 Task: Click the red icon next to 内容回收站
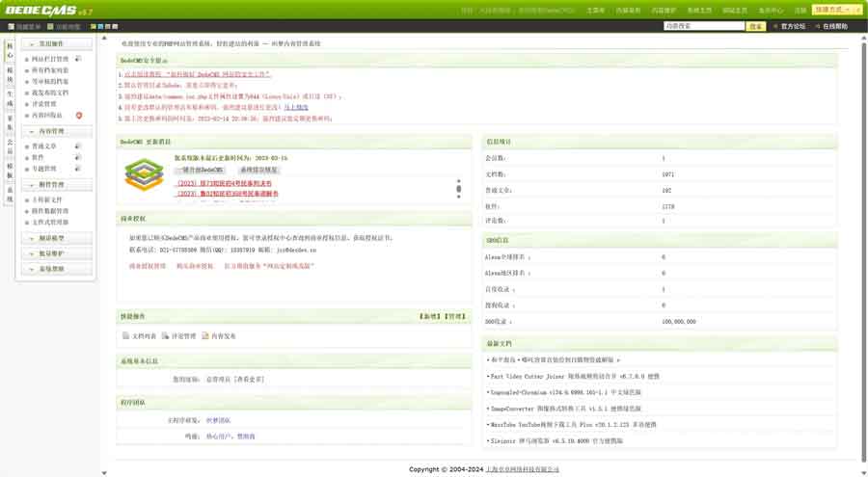click(78, 116)
